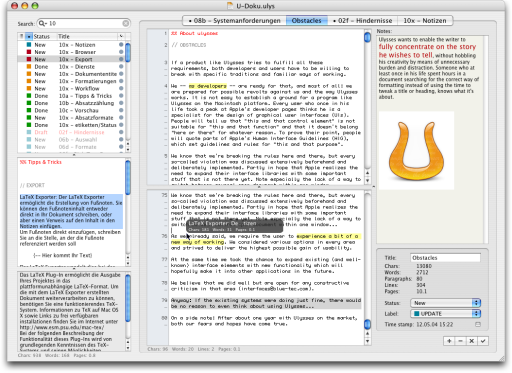Toggle the dot next to 10x – Notizen
512x373 pixels.
click(121, 45)
